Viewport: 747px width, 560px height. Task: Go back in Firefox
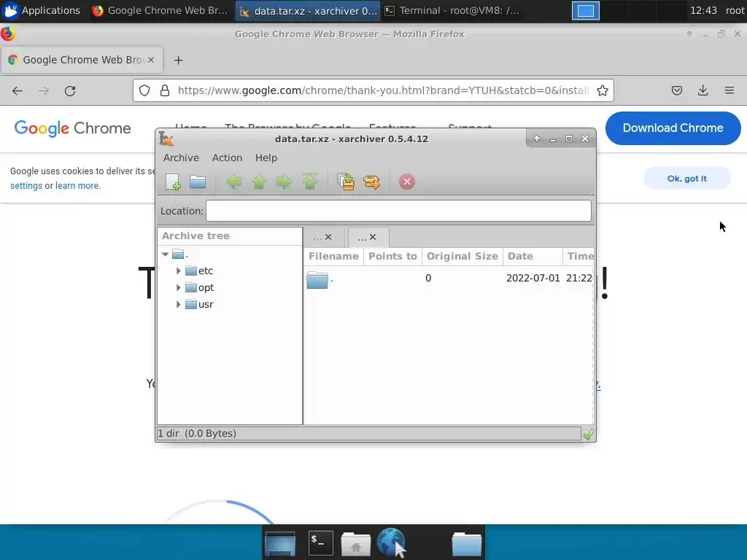tap(18, 91)
